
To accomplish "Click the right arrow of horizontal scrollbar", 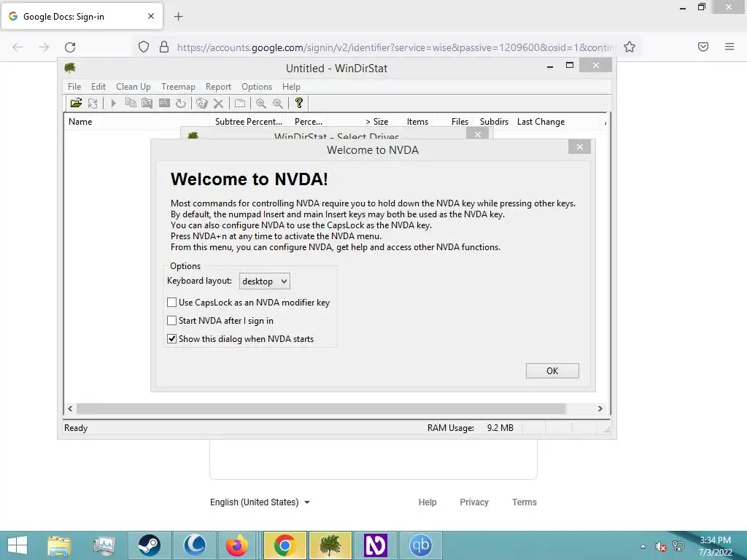I will pyautogui.click(x=600, y=408).
